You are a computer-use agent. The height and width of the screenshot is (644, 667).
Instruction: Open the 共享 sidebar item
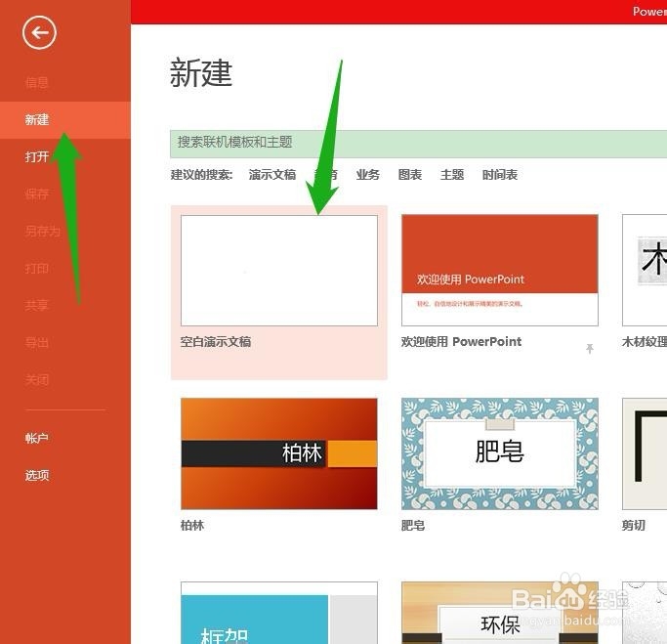tap(36, 305)
